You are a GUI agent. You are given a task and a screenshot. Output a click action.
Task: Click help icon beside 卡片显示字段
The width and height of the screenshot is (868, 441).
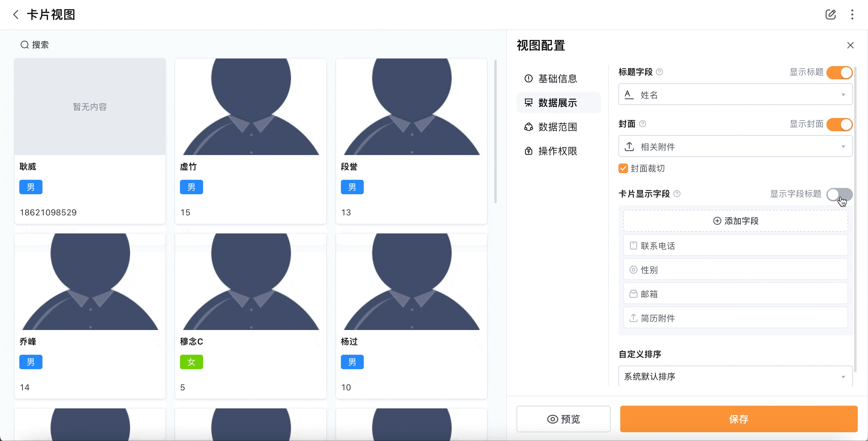[x=677, y=194]
